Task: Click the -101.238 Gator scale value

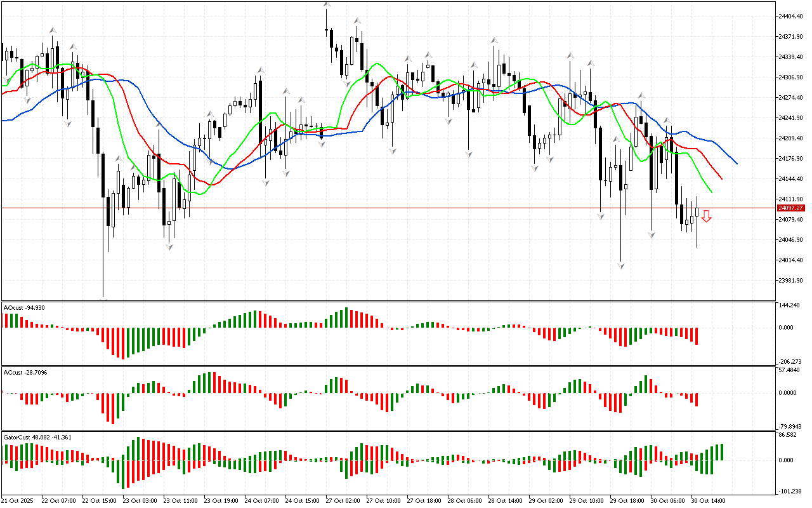Action: pyautogui.click(x=789, y=491)
